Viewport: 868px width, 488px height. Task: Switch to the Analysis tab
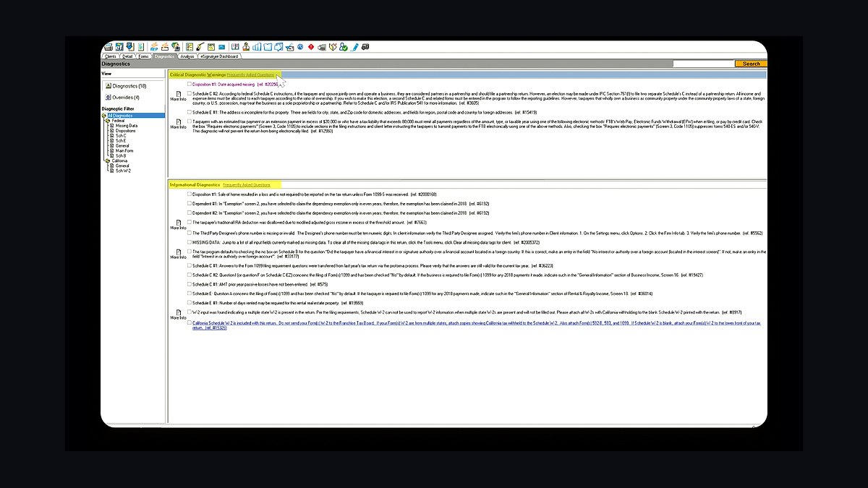point(187,56)
